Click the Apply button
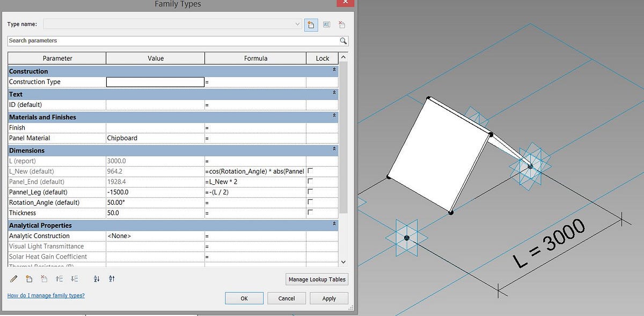Screen dimensions: 644x316 point(329,298)
